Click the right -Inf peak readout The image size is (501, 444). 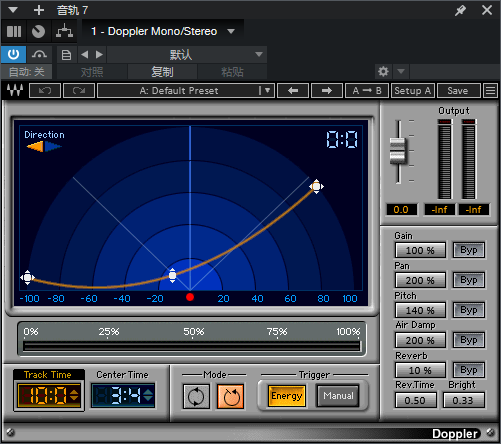[474, 210]
